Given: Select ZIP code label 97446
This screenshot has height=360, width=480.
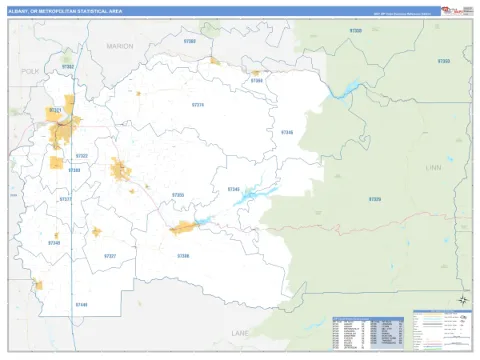Looking at the screenshot, I should point(82,305).
